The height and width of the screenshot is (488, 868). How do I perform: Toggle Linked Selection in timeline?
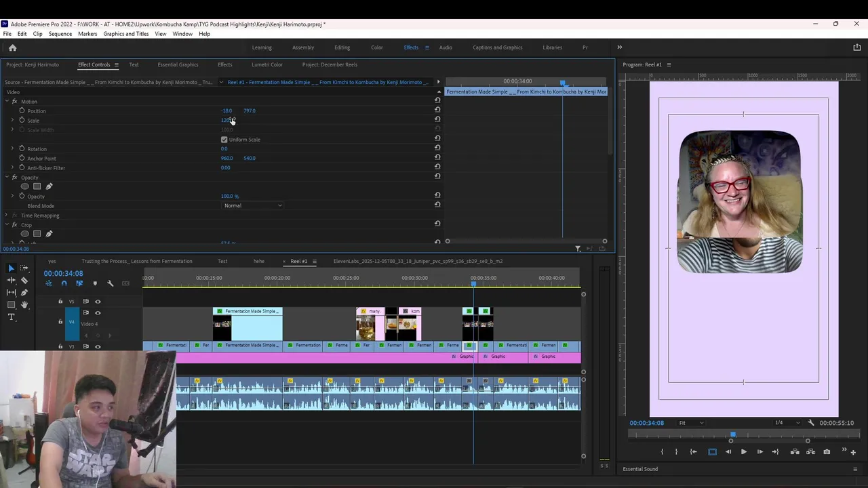click(79, 283)
